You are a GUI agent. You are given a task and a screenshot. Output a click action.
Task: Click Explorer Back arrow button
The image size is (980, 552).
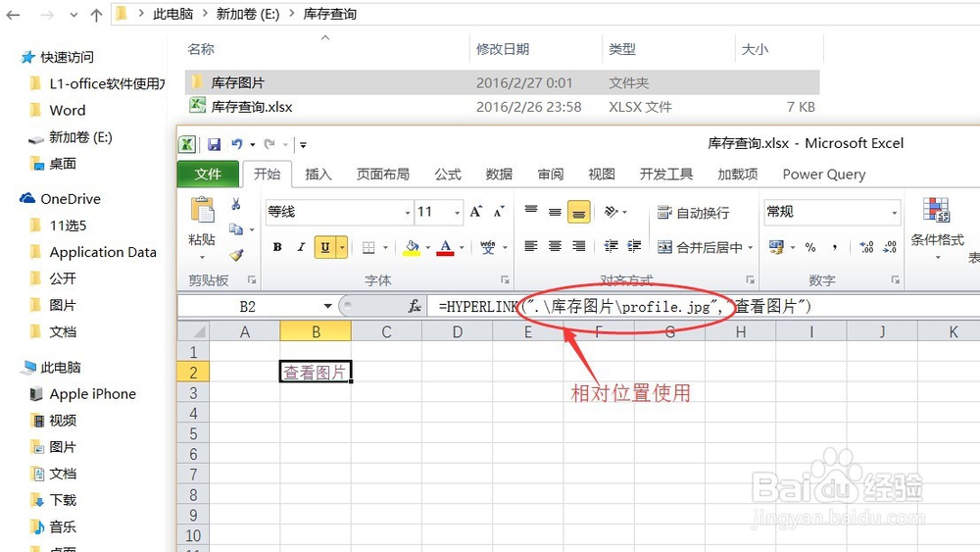(x=13, y=15)
